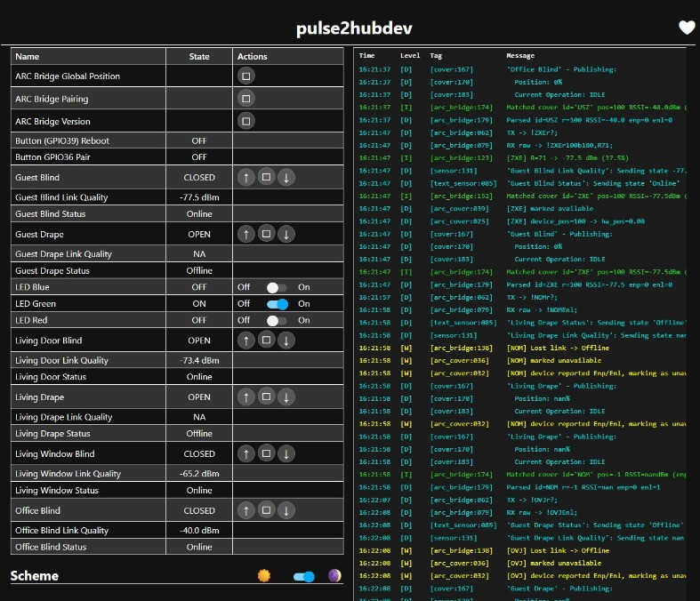Viewport: 700px width, 601px height.
Task: Click the State column header
Action: pos(199,56)
